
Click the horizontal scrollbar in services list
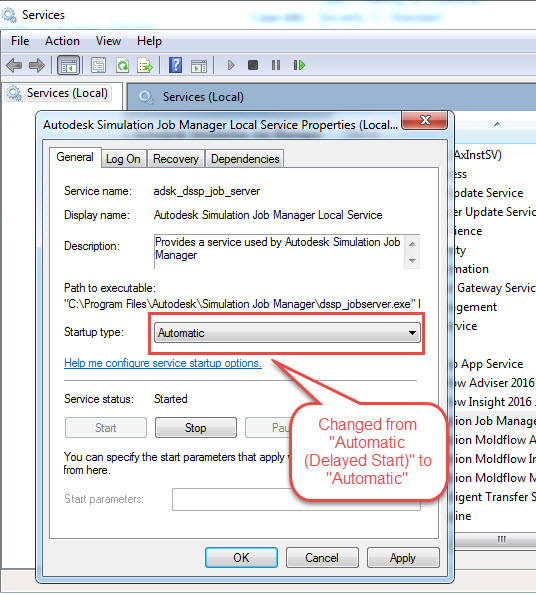pos(495,539)
